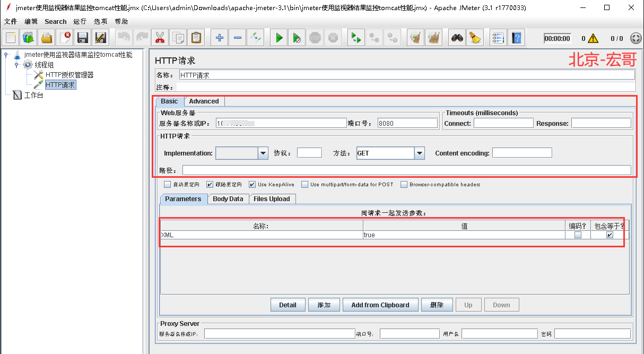Click the Detail button
Screen dimensions: 644x354
click(288, 305)
